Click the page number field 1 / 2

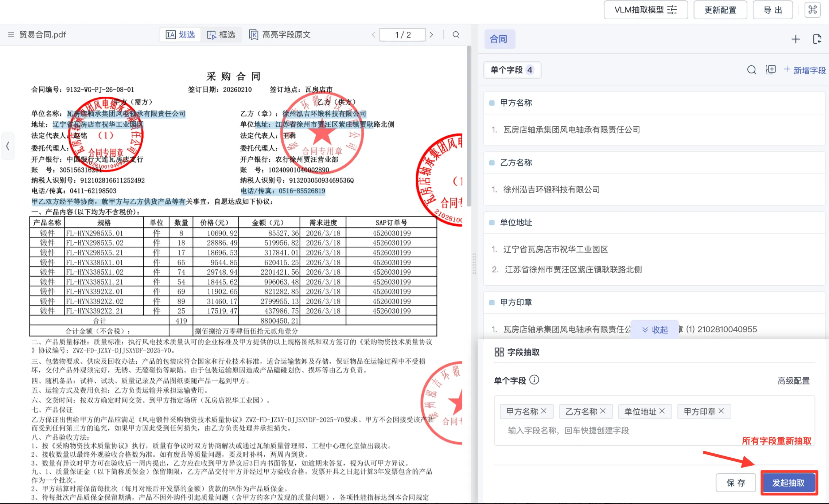(402, 35)
